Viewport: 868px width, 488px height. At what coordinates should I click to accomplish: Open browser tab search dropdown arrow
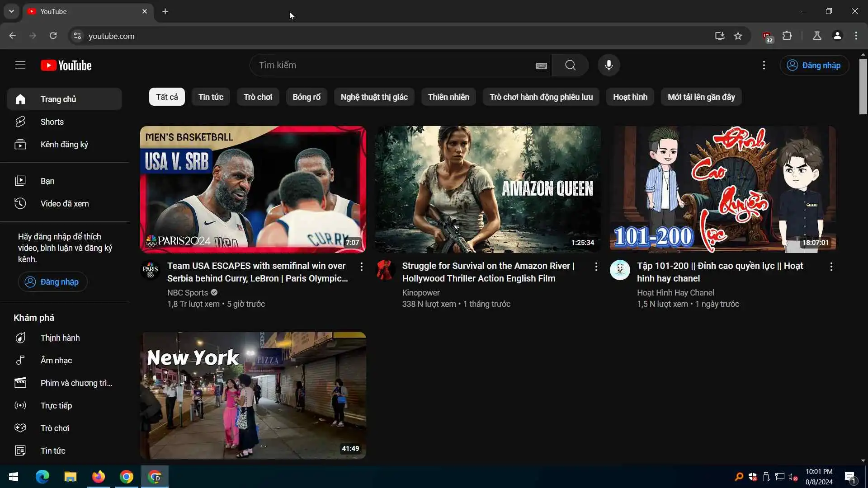pos(11,11)
